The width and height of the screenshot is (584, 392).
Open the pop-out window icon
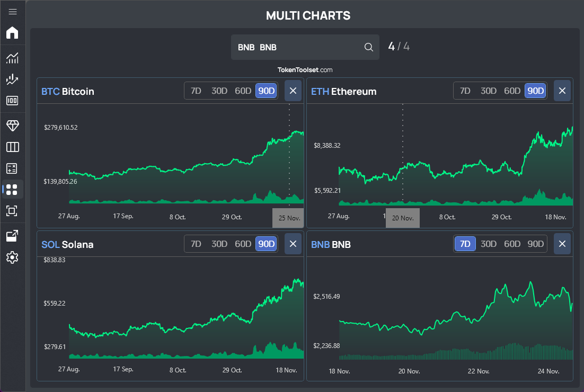coord(12,236)
